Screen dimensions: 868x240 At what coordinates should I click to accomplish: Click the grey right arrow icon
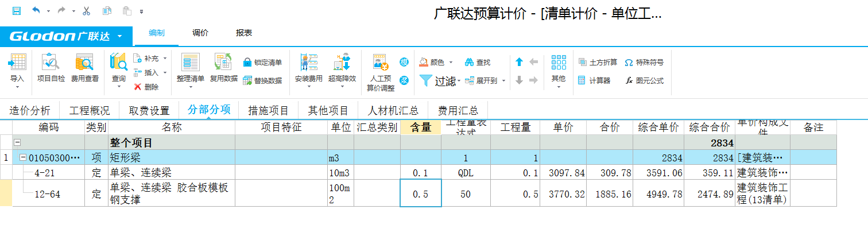(534, 80)
